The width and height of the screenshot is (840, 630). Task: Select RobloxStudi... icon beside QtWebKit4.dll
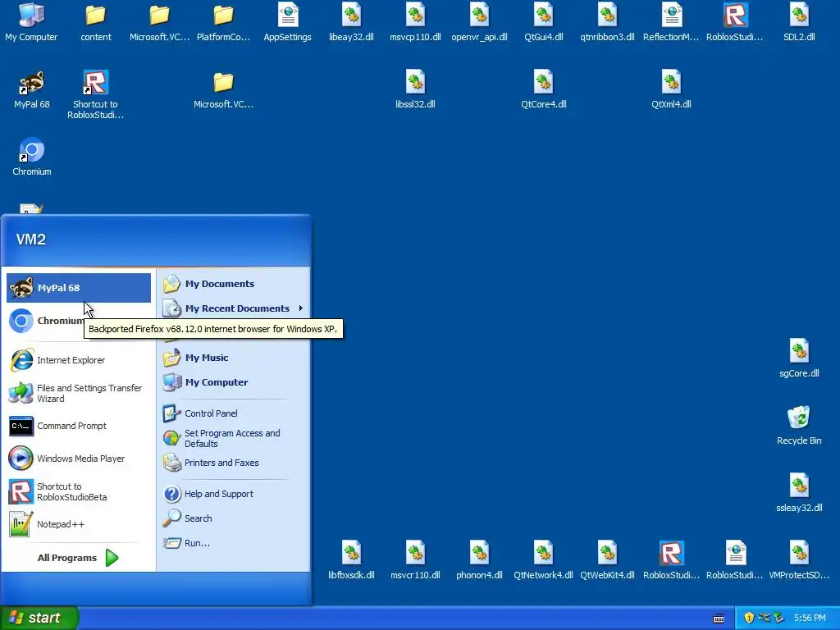pyautogui.click(x=671, y=559)
